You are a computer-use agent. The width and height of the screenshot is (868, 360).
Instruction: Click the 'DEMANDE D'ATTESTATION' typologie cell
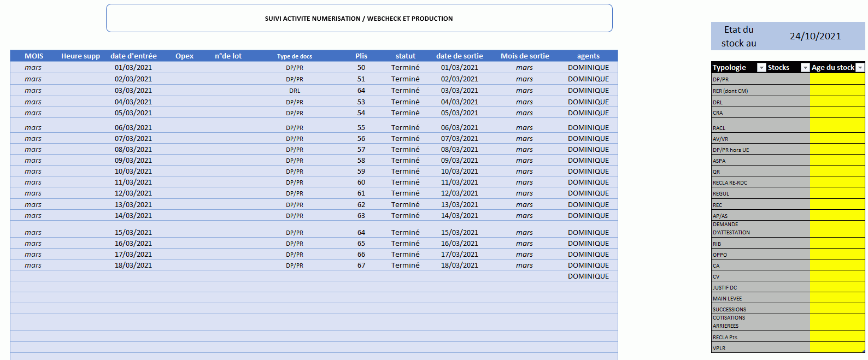760,228
